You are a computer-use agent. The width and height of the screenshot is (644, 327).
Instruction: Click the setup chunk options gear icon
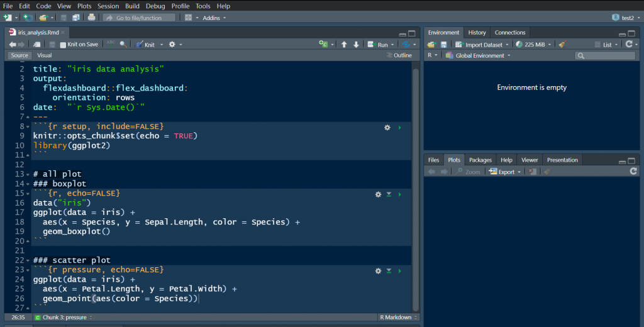(x=387, y=128)
